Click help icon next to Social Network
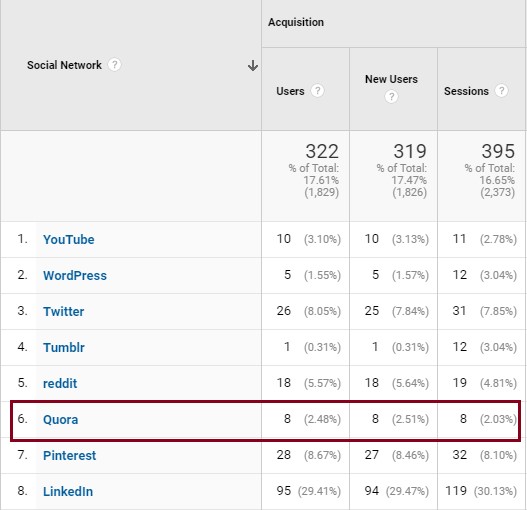This screenshot has height=510, width=527. [114, 65]
